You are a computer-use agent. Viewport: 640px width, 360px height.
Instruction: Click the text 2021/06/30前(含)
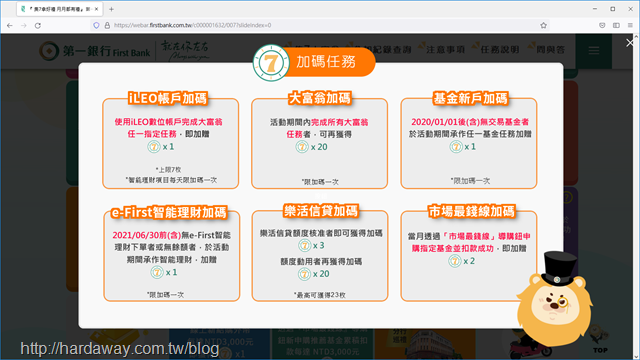tap(147, 235)
